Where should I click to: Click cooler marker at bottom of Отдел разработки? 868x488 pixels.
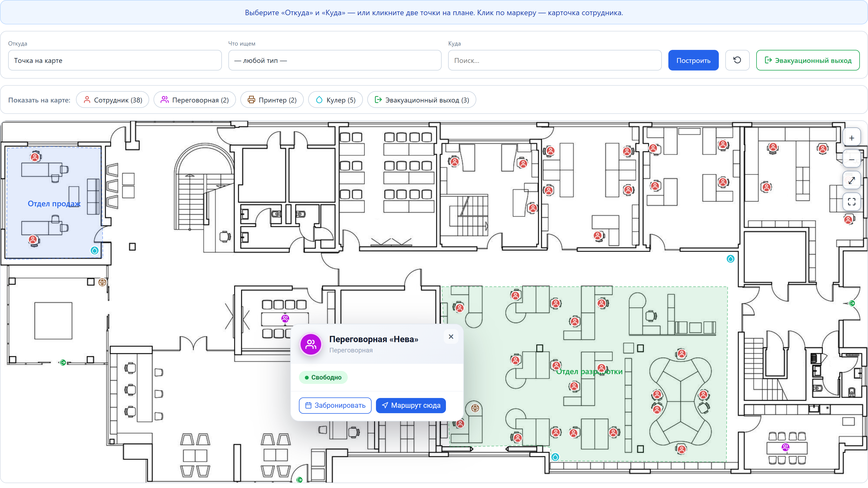pyautogui.click(x=555, y=457)
